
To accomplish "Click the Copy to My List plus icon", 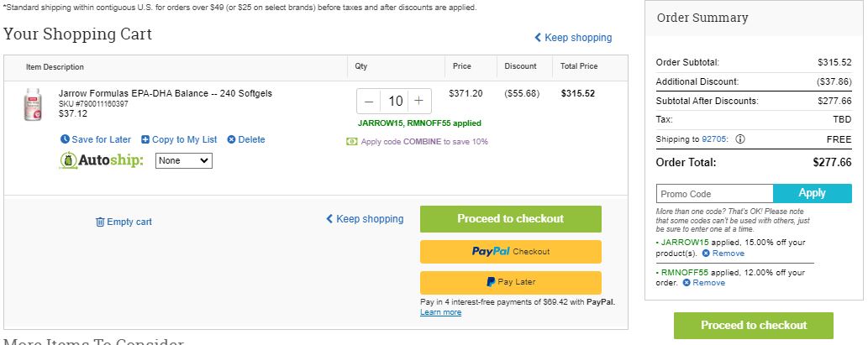I will (x=145, y=139).
